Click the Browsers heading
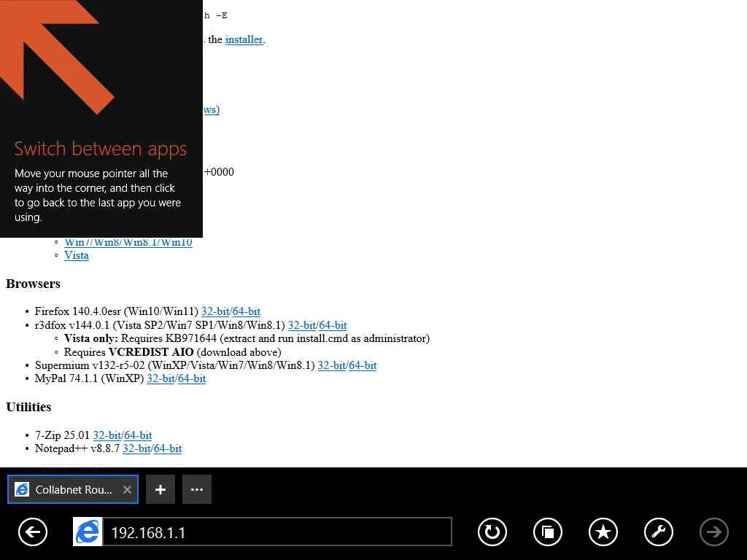 34,284
